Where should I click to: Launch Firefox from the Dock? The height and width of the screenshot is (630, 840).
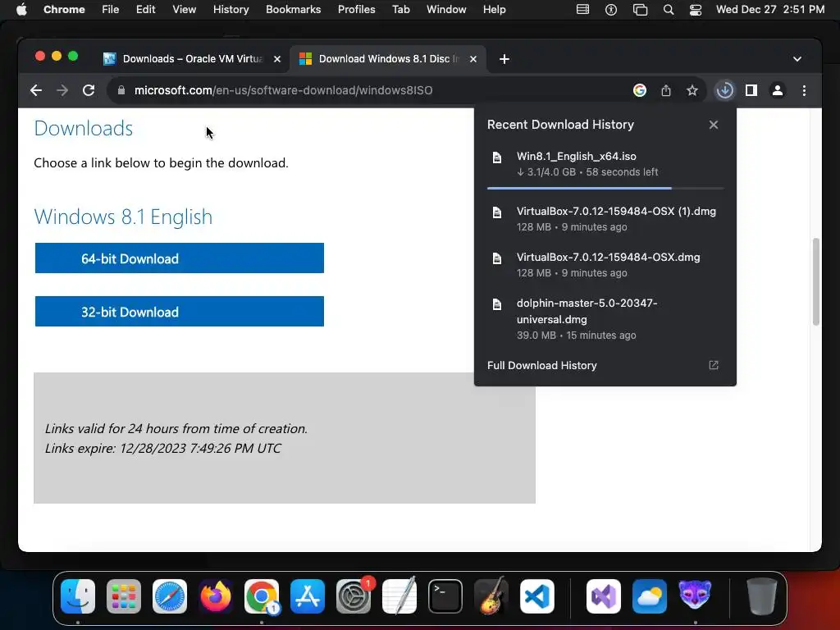coord(216,596)
